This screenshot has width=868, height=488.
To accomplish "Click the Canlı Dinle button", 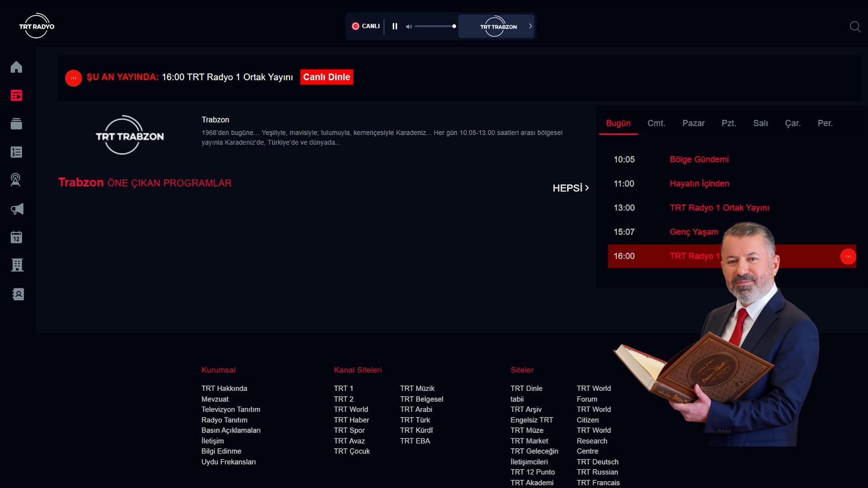I will coord(326,77).
